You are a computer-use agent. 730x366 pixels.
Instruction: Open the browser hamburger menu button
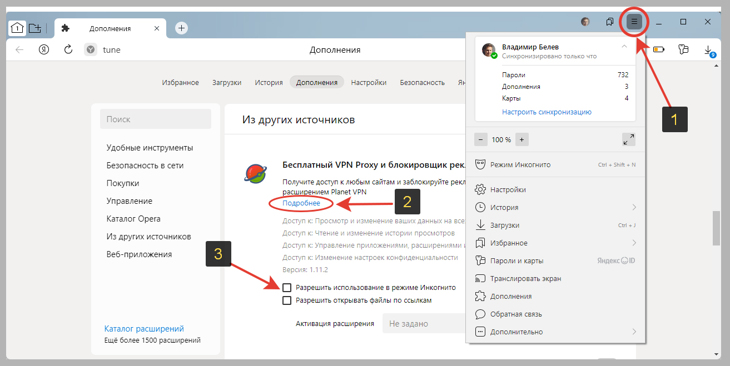tap(634, 21)
